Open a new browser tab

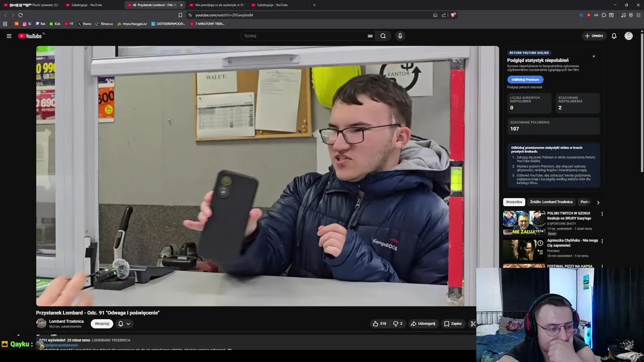[x=314, y=5]
